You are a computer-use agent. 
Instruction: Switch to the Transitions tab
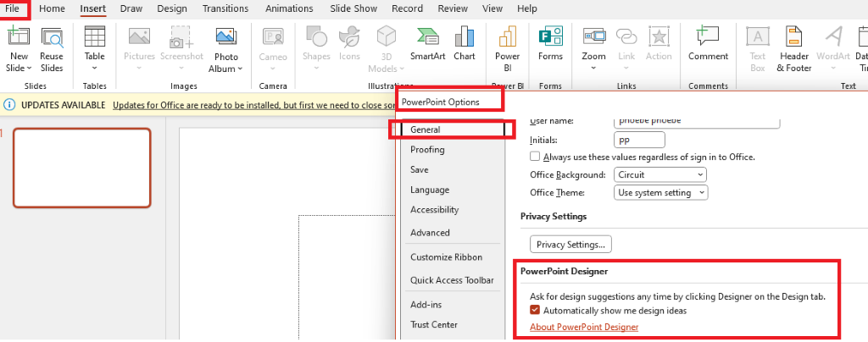point(225,8)
